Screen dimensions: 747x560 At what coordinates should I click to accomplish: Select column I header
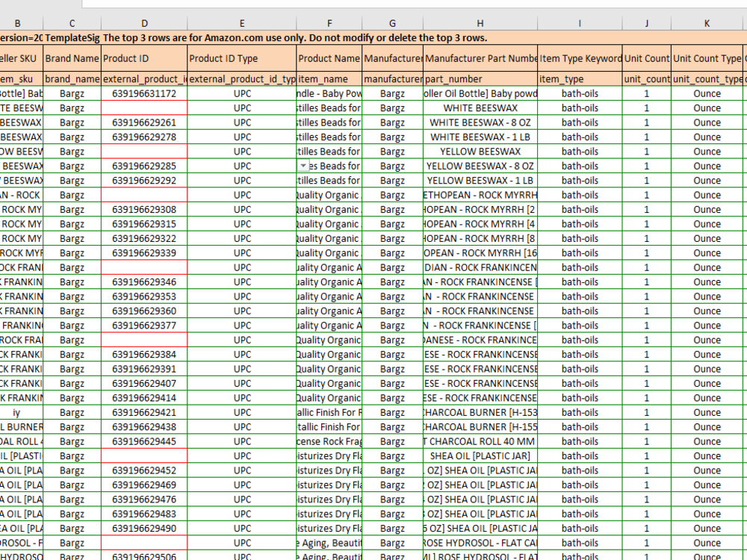click(580, 23)
